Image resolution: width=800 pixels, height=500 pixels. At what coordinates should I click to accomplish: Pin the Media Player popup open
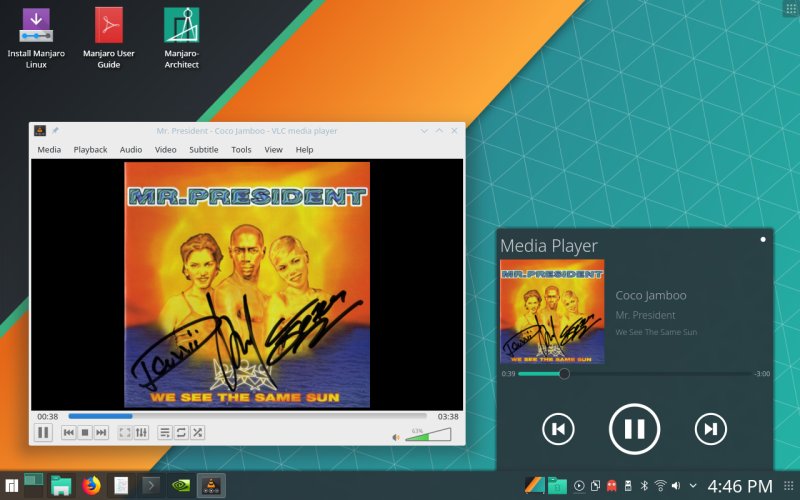[x=763, y=239]
